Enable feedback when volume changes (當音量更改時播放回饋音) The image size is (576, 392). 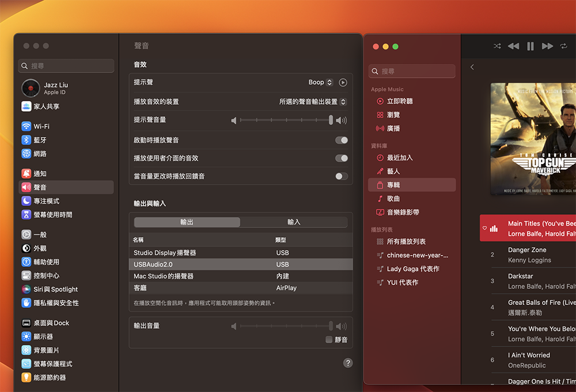click(x=341, y=176)
